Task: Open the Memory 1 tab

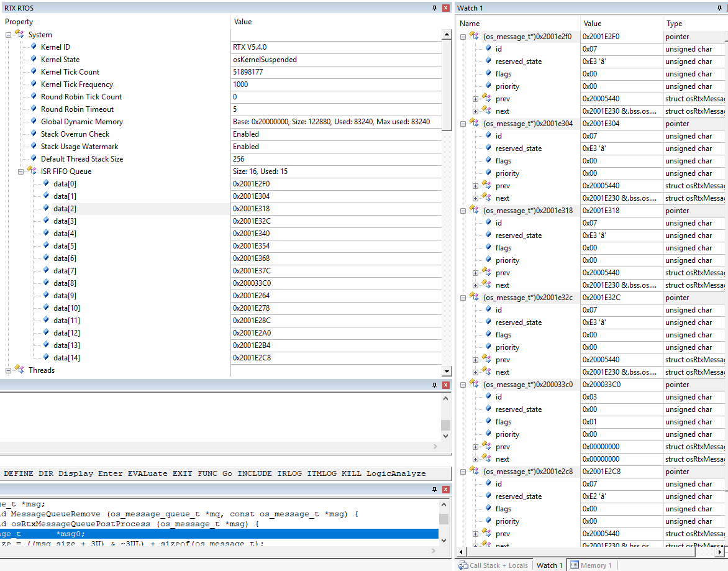Action: tap(591, 565)
